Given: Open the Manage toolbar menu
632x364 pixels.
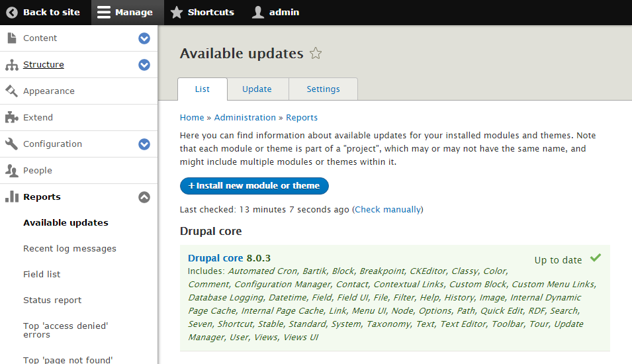Looking at the screenshot, I should [x=127, y=13].
